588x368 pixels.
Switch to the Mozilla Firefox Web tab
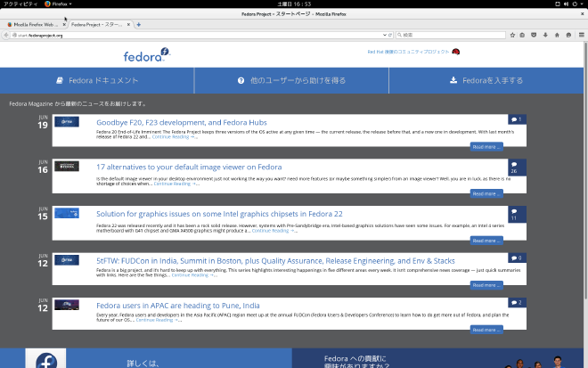[x=32, y=24]
